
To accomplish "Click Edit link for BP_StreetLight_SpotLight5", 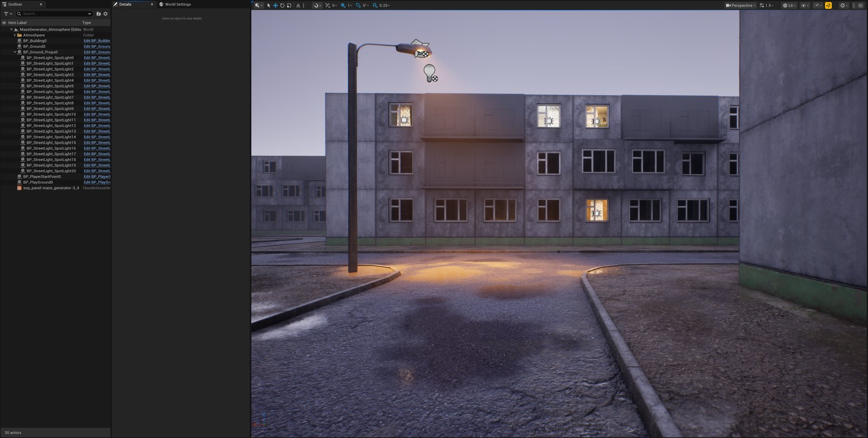I will pos(97,86).
